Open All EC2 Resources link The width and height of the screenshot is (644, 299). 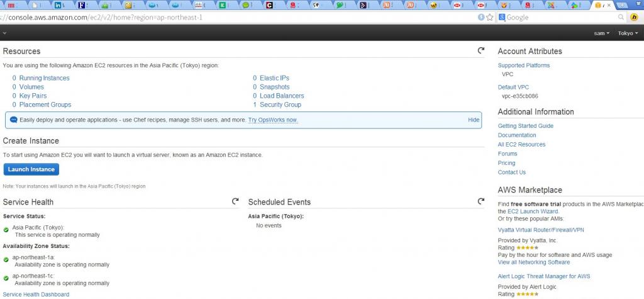[521, 144]
